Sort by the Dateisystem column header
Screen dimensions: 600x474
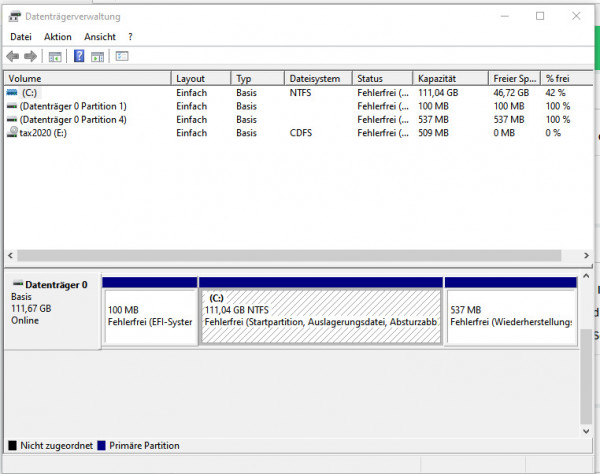click(x=318, y=78)
